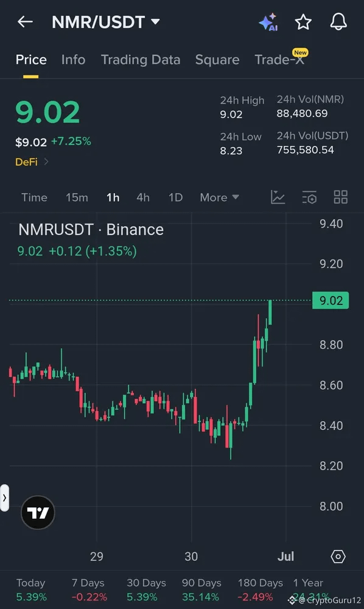Open the NMR/USDT pair selector dropdown
This screenshot has width=364, height=609.
click(x=106, y=22)
